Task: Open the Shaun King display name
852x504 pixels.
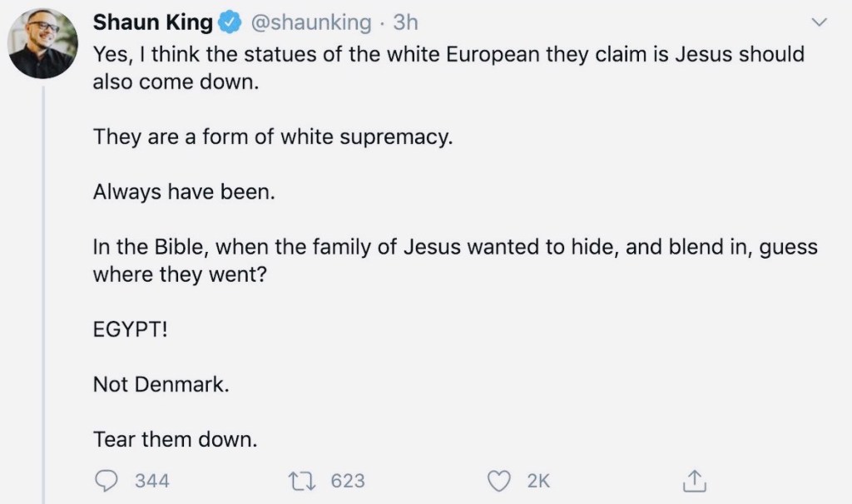Action: [x=153, y=22]
